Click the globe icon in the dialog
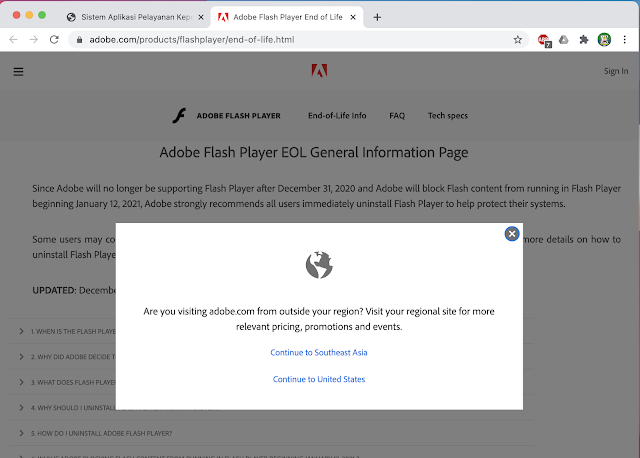640x458 pixels. pos(319,265)
